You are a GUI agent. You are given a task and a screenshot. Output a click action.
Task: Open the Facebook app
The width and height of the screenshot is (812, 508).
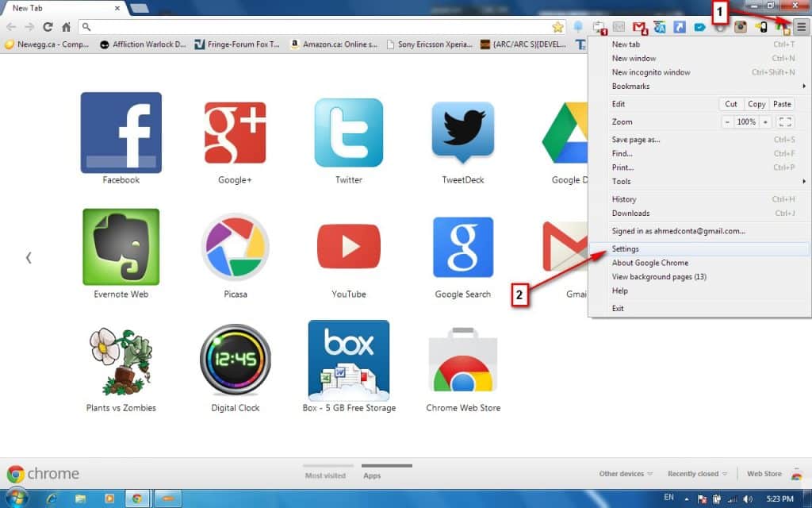click(x=121, y=133)
